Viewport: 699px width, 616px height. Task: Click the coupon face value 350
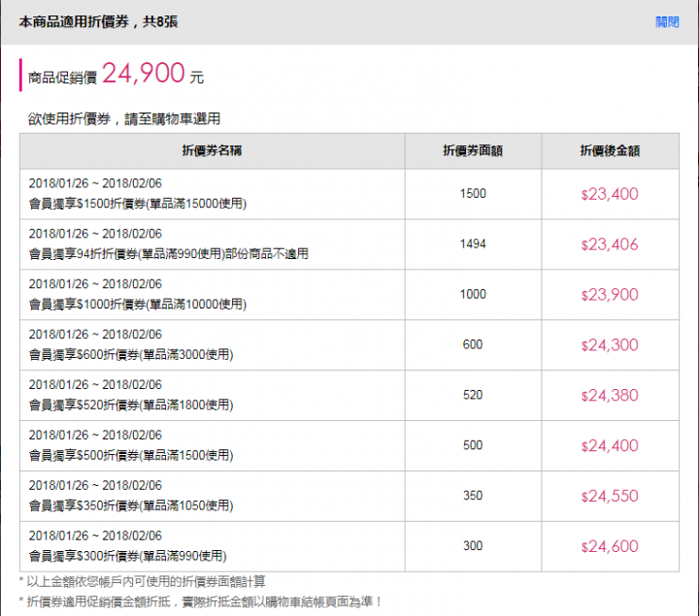(x=473, y=496)
